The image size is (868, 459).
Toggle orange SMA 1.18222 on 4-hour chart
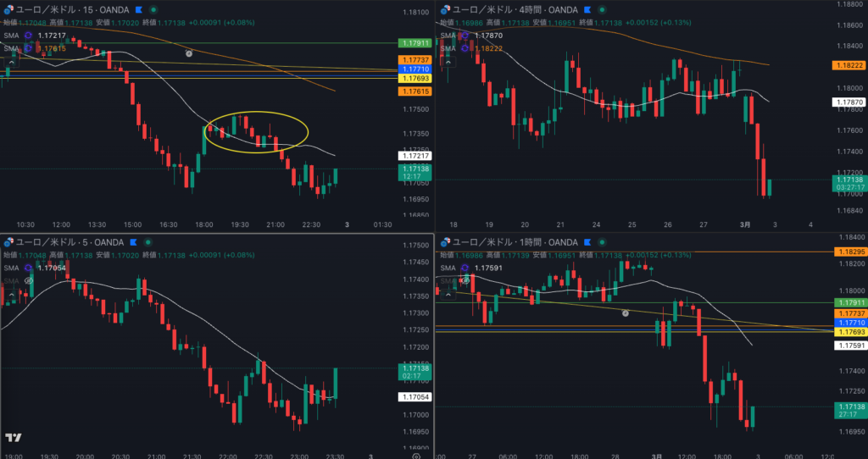pyautogui.click(x=464, y=48)
